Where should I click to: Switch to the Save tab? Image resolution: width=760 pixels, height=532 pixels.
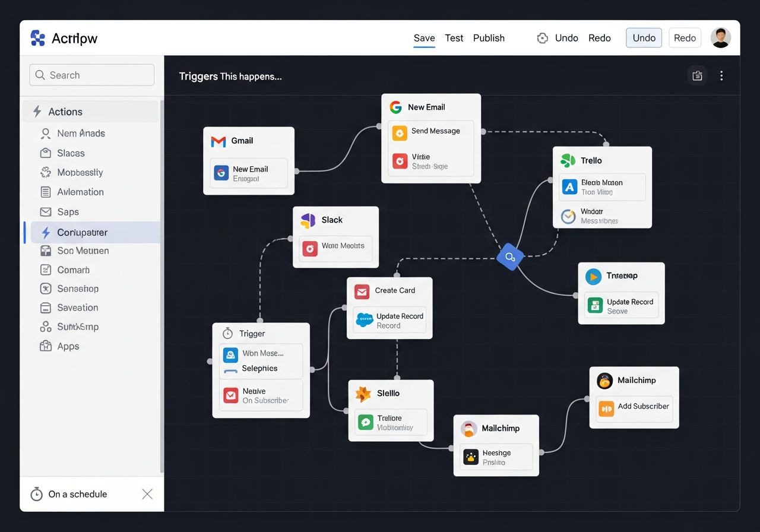(x=424, y=38)
